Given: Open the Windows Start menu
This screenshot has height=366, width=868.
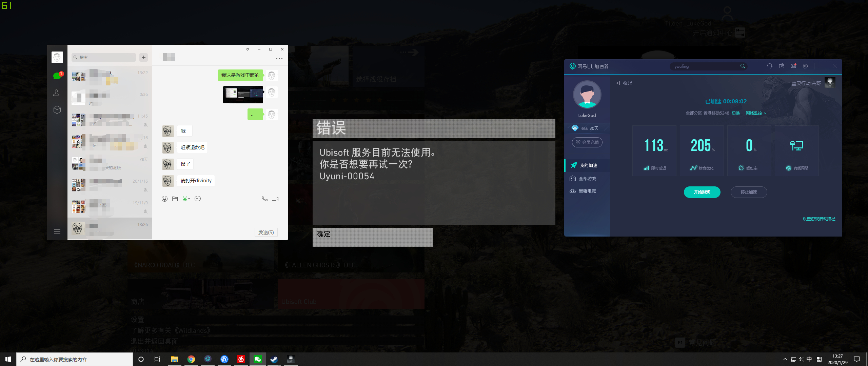Looking at the screenshot, I should point(8,359).
